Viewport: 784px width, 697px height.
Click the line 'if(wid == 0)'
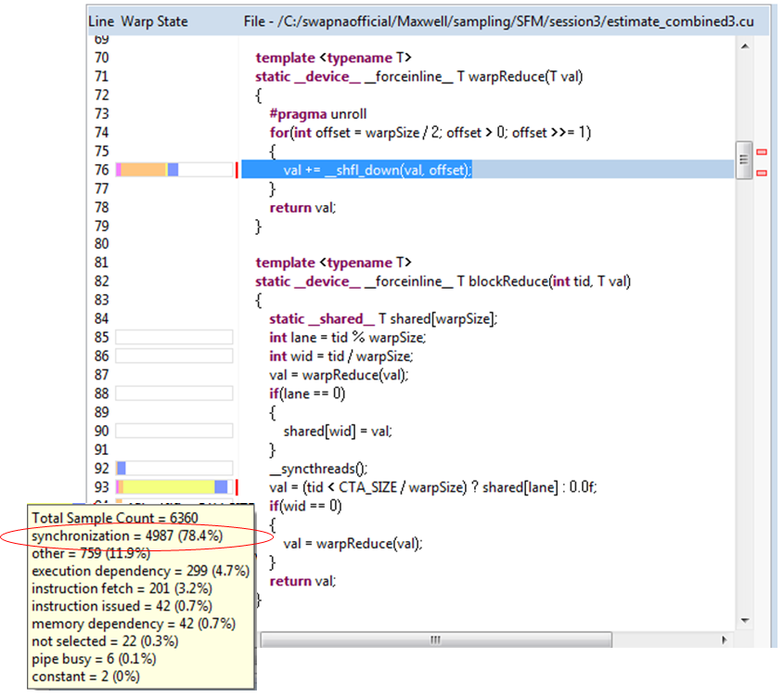pos(305,506)
